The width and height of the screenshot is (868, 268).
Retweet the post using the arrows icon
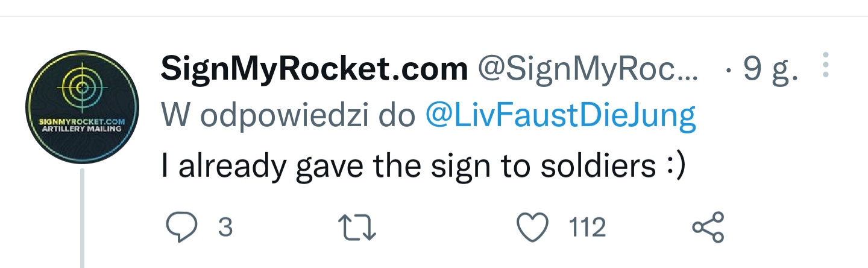[x=358, y=228]
